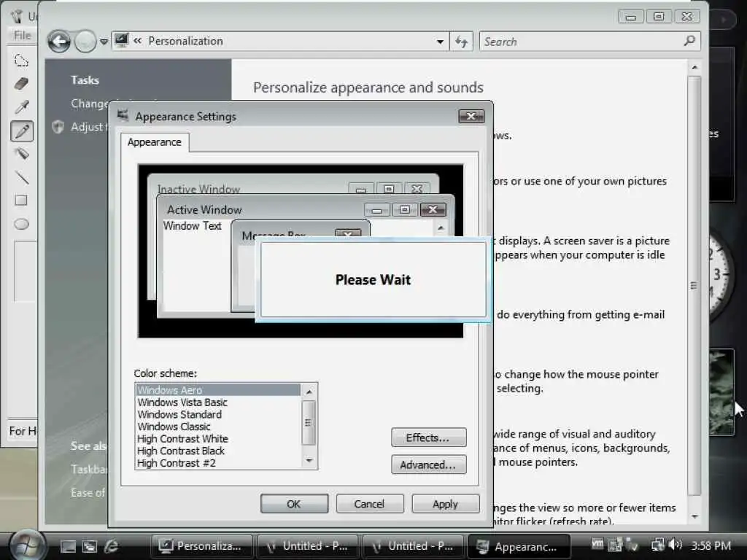Switch to Personalization taskbar button

203,545
